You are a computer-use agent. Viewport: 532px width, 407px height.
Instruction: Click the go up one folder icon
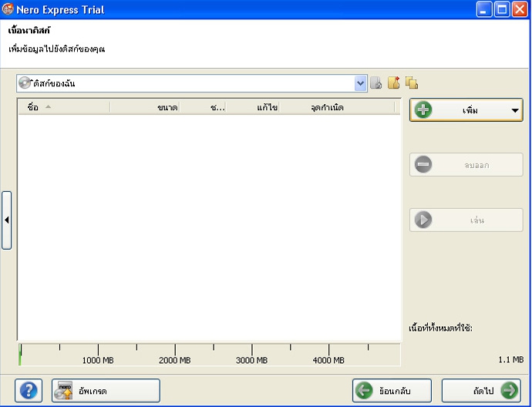376,82
